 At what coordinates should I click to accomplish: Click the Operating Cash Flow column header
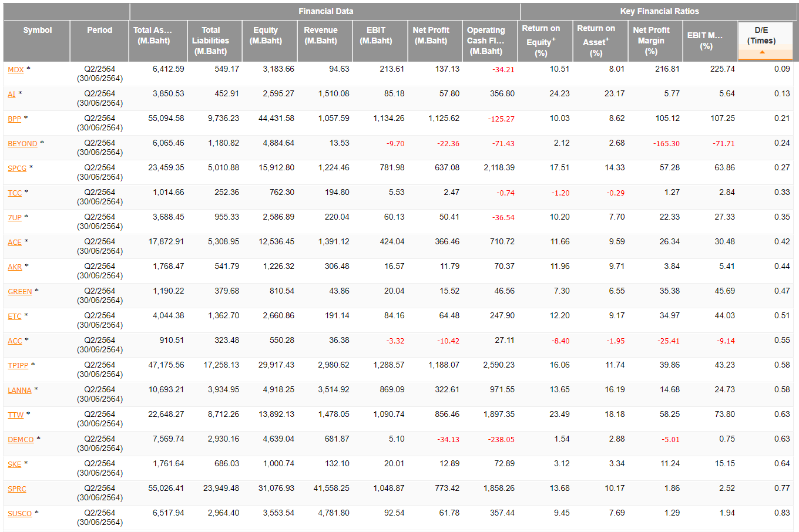486,41
